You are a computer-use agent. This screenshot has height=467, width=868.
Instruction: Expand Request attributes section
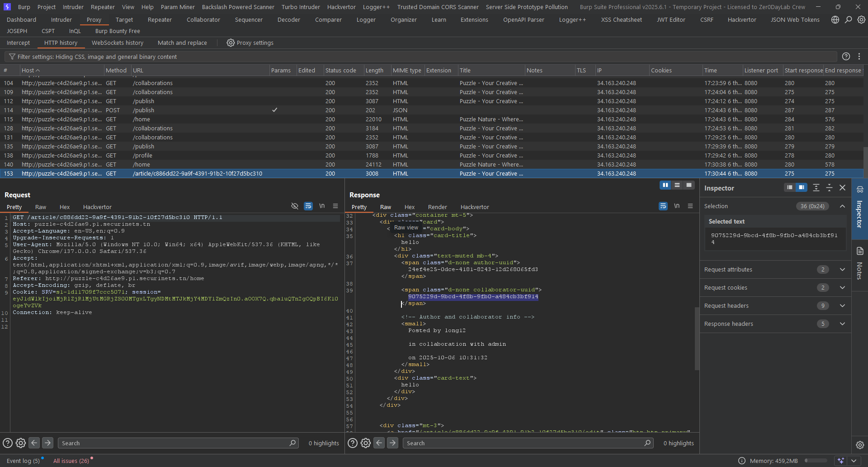(x=843, y=270)
